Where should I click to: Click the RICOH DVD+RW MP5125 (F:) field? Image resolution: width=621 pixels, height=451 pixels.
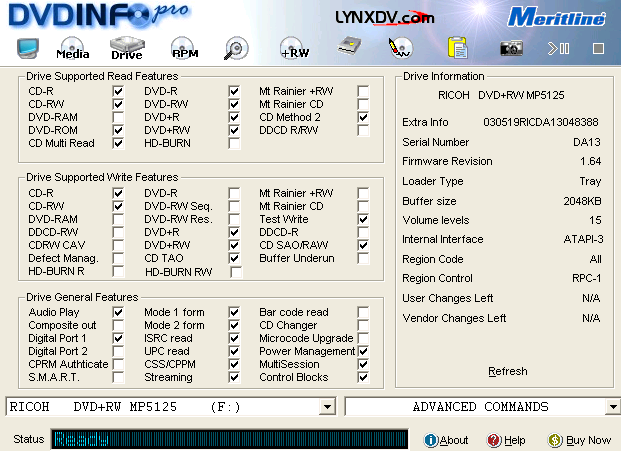tap(171, 407)
